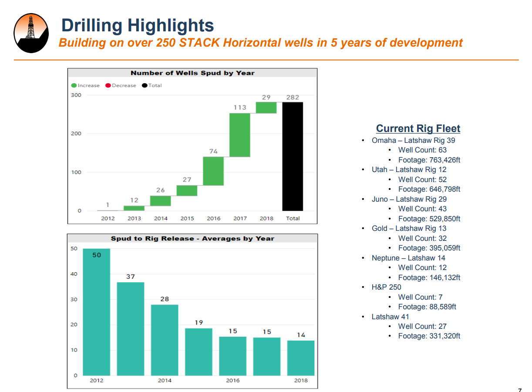Screen dimensions: 532x392
Task: Click the 2014 teal bar showing 28
Action: (165, 340)
